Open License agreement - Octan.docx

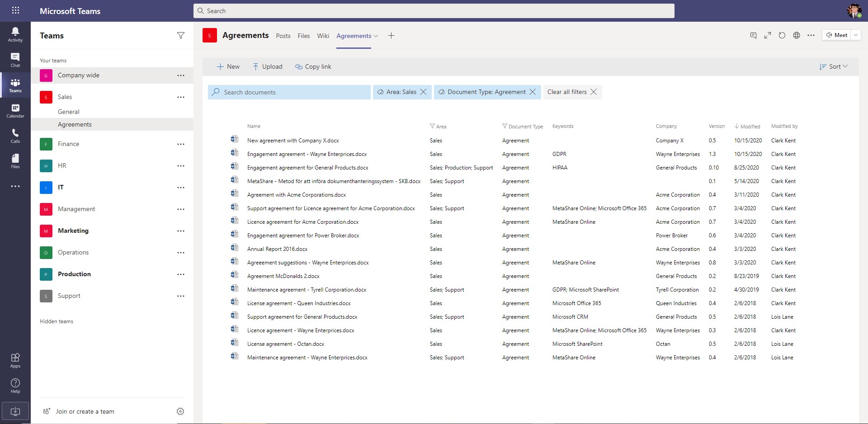286,344
